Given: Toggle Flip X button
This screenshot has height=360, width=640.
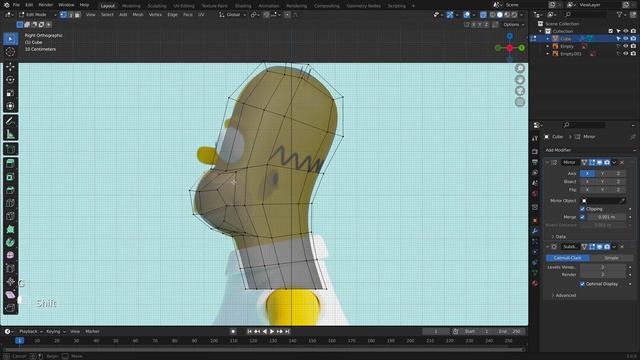Looking at the screenshot, I should click(587, 190).
